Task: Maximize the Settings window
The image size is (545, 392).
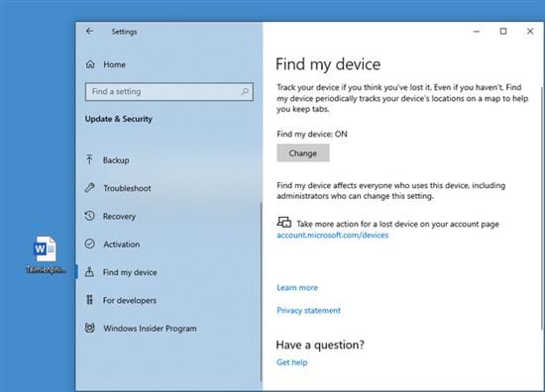Action: tap(503, 32)
